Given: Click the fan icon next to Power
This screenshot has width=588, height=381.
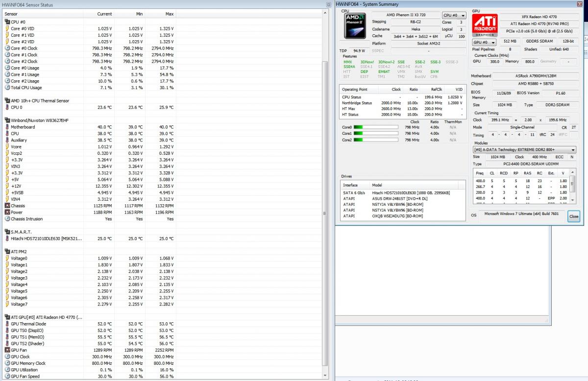Looking at the screenshot, I should pos(7,213).
